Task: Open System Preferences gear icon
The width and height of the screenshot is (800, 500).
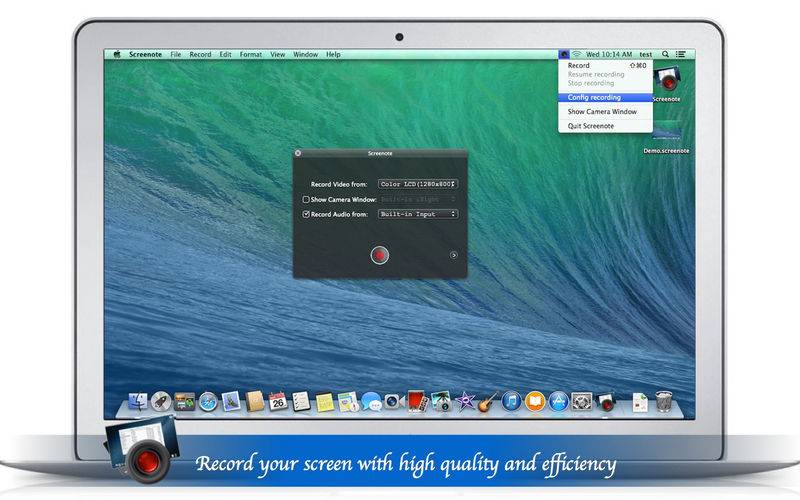Action: (x=582, y=402)
